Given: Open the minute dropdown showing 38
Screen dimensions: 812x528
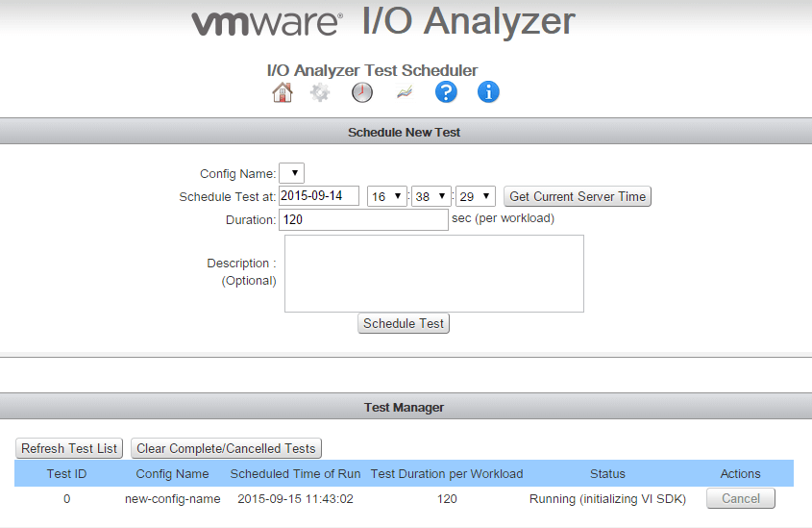Looking at the screenshot, I should click(x=431, y=196).
